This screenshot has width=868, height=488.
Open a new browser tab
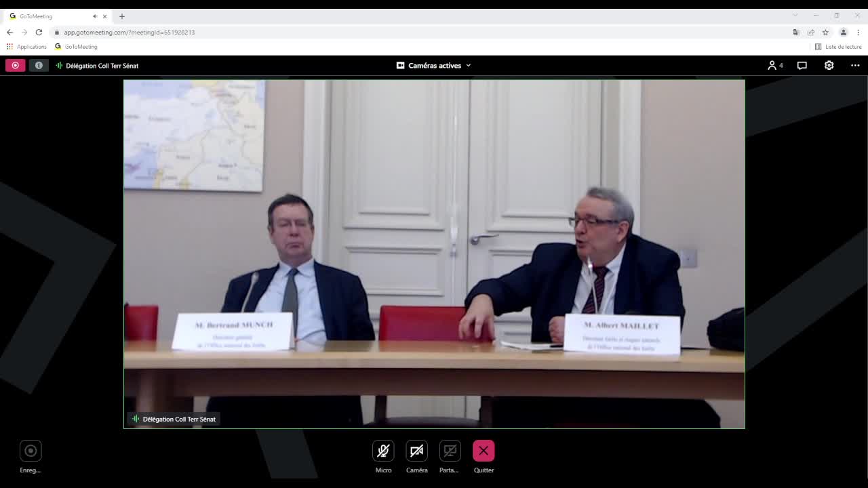click(x=122, y=16)
